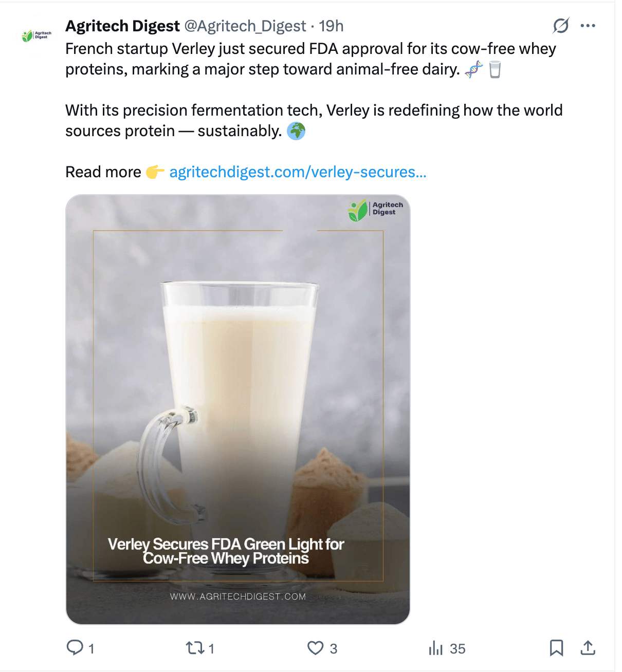Open the three-dot More options menu

click(588, 26)
